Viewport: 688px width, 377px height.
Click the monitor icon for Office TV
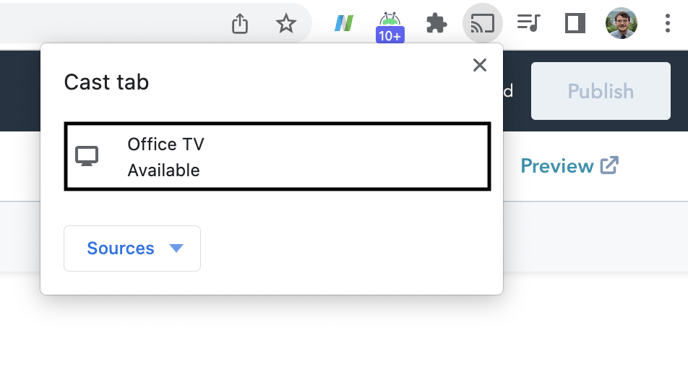coord(86,156)
